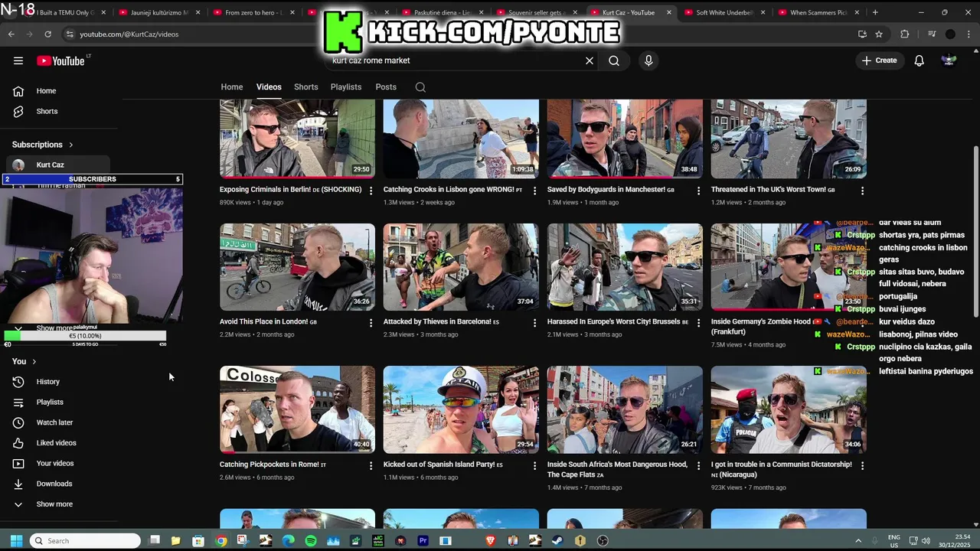Select the channel Videos tab
This screenshot has width=980, height=551.
tap(269, 87)
